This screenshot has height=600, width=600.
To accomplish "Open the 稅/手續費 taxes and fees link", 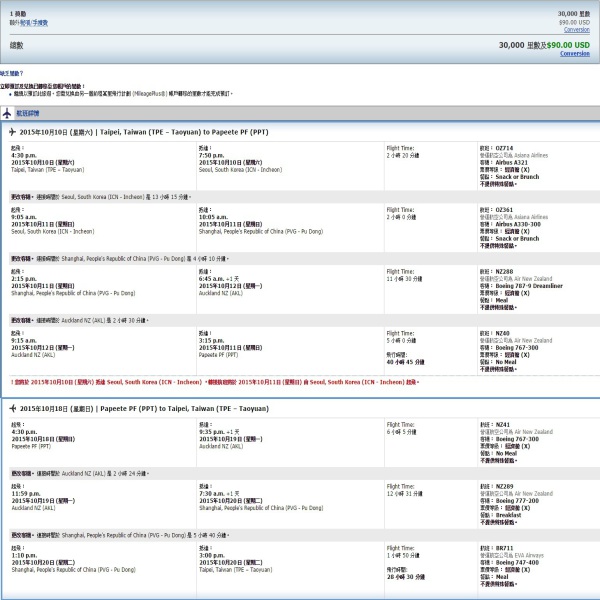I will tap(36, 21).
